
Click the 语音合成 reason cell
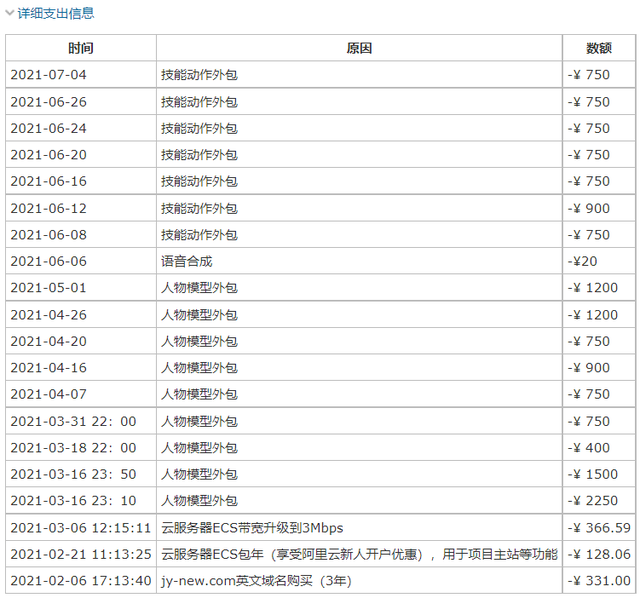pyautogui.click(x=359, y=261)
